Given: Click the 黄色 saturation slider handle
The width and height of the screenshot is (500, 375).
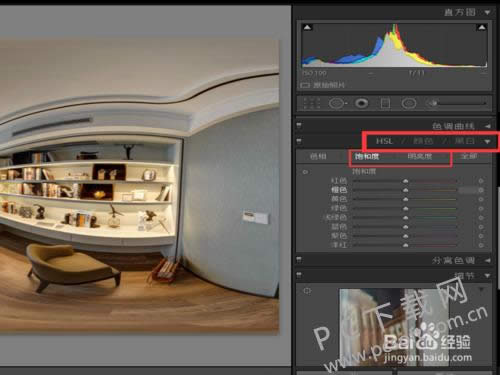Looking at the screenshot, I should [x=405, y=199].
